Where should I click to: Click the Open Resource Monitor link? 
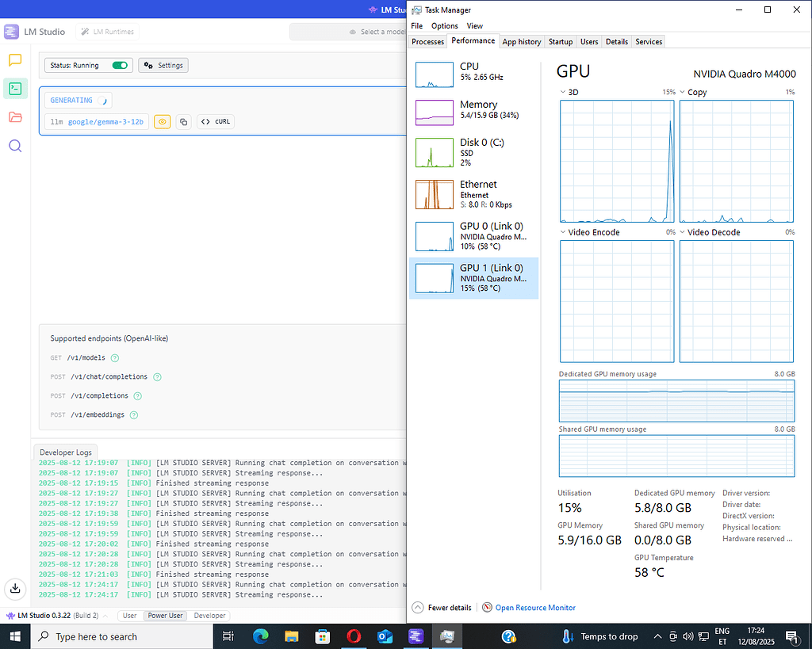(535, 608)
